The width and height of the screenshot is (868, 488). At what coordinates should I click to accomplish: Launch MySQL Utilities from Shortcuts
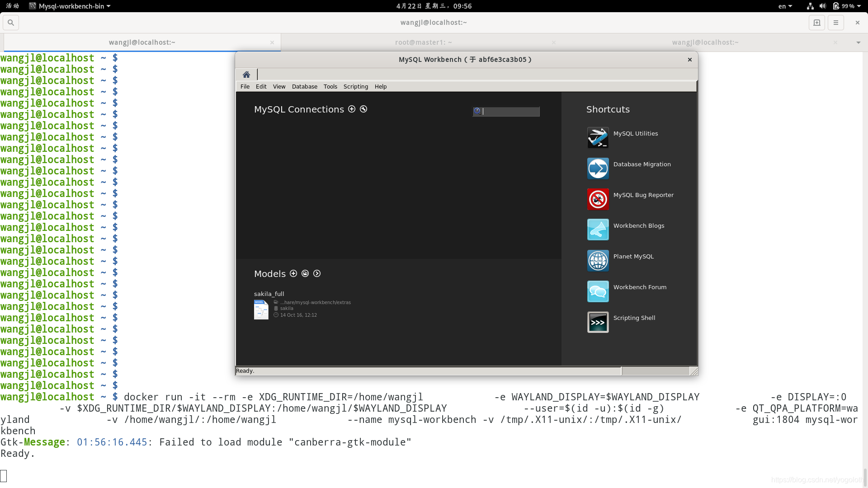click(x=598, y=137)
